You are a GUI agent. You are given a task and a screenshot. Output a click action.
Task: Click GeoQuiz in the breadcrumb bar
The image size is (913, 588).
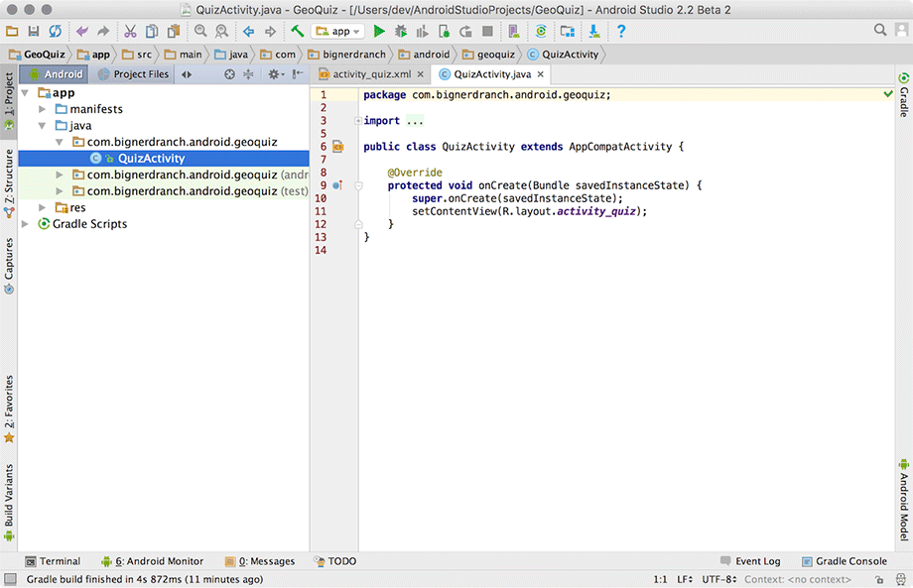(x=38, y=55)
